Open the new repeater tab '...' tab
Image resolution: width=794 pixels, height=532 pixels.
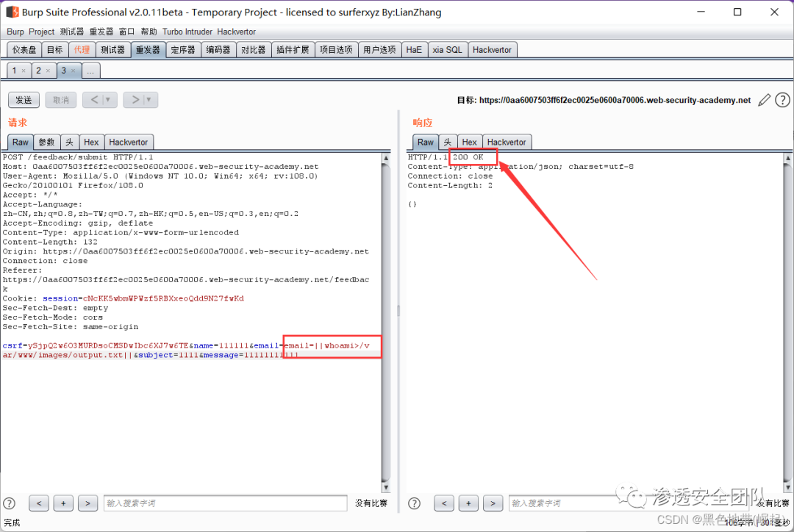click(90, 71)
